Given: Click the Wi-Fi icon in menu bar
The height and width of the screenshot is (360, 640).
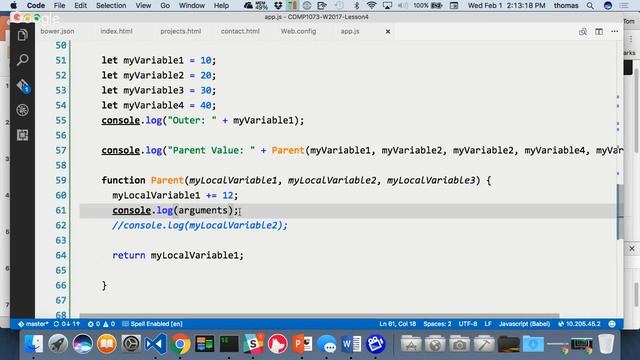Looking at the screenshot, I should [x=371, y=6].
